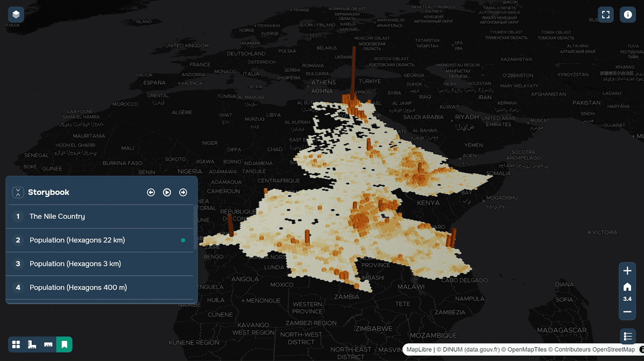Select the area measurement ruler tool
This screenshot has width=644, height=361.
(32, 344)
